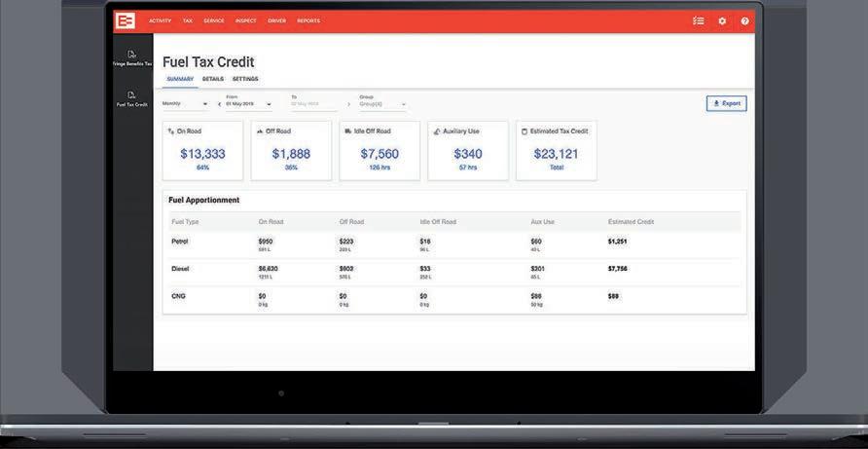Viewport: 868px width, 449px height.
Task: Click the To date field
Action: click(314, 103)
